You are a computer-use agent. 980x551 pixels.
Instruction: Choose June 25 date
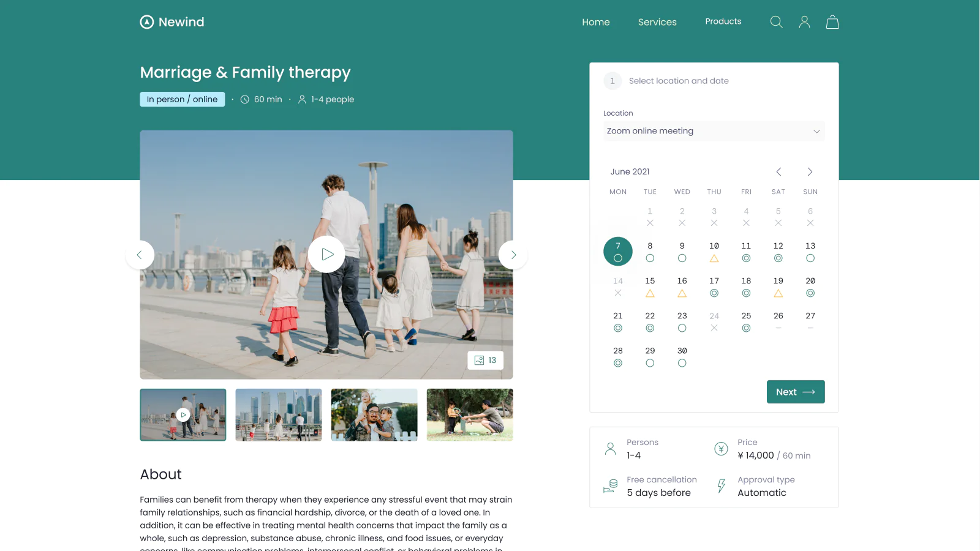(x=746, y=321)
